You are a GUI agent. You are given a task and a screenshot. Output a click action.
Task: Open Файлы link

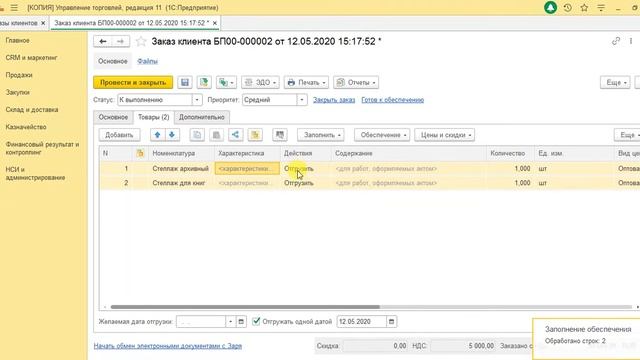click(147, 61)
